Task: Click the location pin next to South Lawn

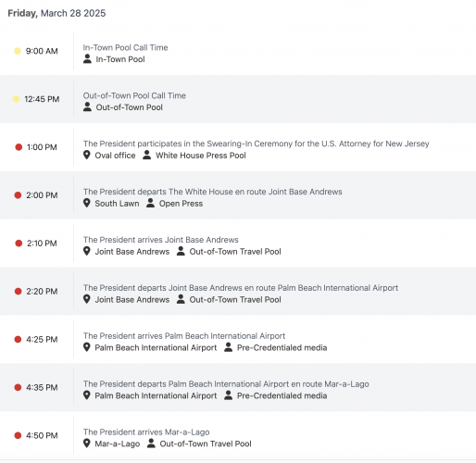Action: tap(87, 203)
